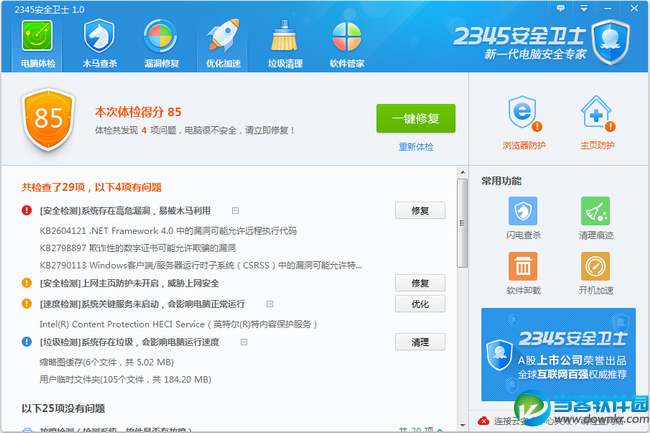Click the 主页防护 house icon
The image size is (650, 433).
pos(597,113)
